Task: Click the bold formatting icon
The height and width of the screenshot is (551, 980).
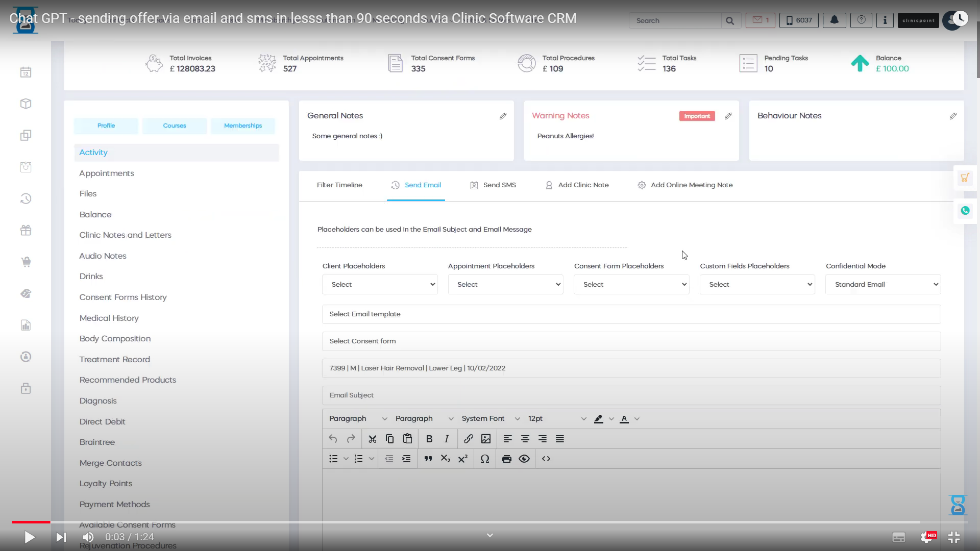Action: point(429,438)
